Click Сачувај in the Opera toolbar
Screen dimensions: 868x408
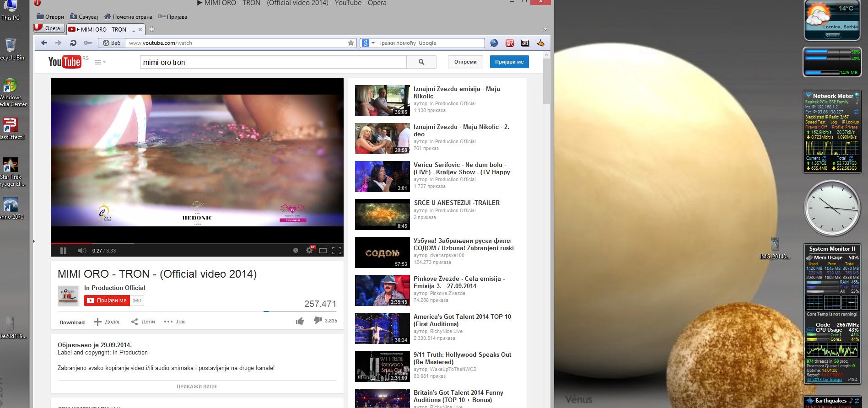(x=84, y=17)
